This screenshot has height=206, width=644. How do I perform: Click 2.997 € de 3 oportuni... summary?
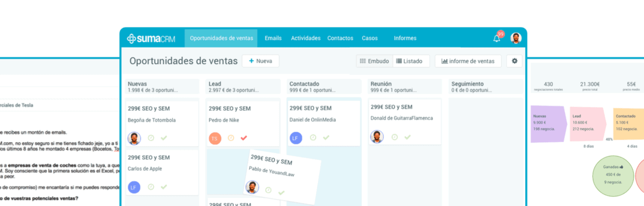(x=234, y=90)
